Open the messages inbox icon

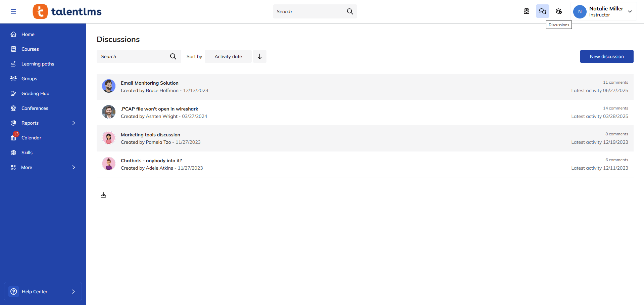click(x=526, y=11)
